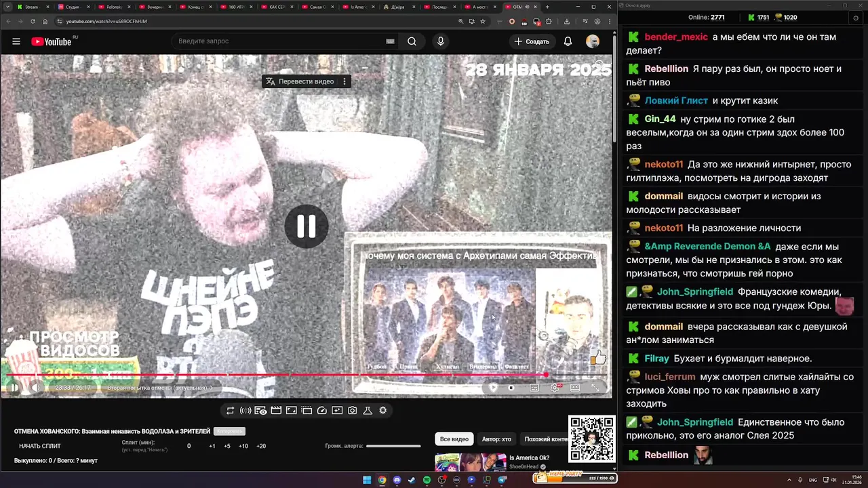Open the extension toolbar gear settings

point(383,410)
